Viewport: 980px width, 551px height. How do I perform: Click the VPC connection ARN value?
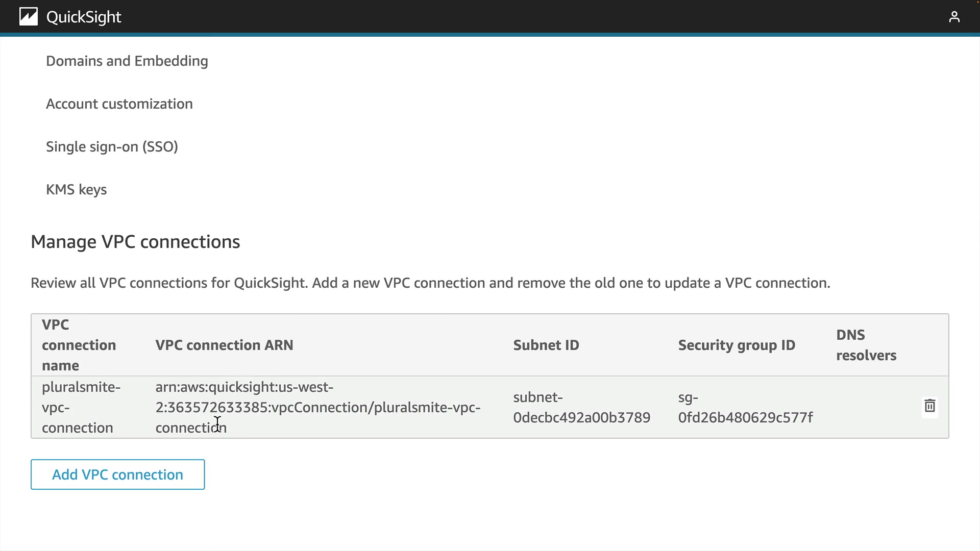(317, 407)
